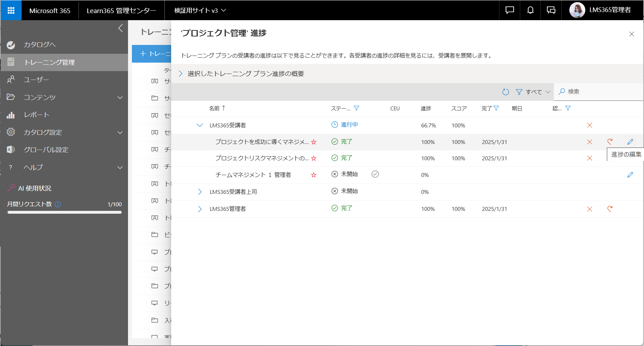Viewport: 644px width, 346px height.
Task: Open the notifications bell icon
Action: click(x=530, y=10)
